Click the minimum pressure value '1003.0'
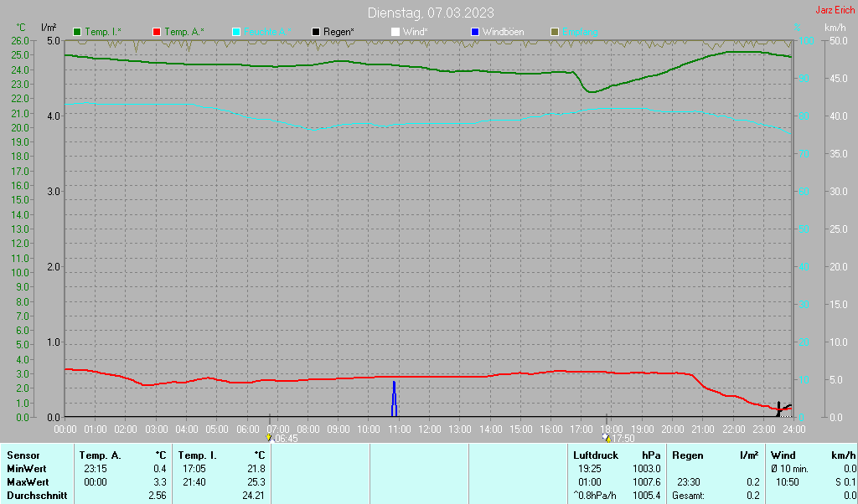 [x=646, y=469]
